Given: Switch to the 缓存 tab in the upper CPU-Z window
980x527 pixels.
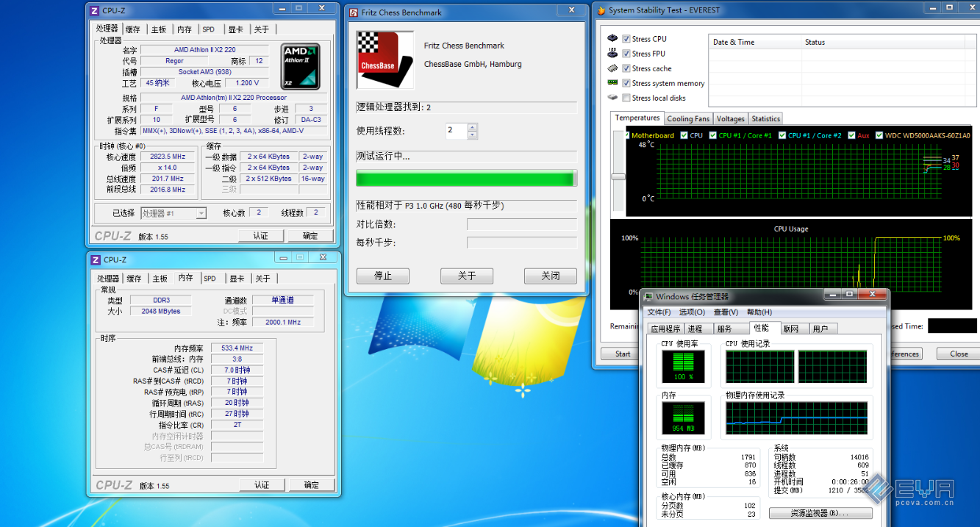Looking at the screenshot, I should point(133,29).
